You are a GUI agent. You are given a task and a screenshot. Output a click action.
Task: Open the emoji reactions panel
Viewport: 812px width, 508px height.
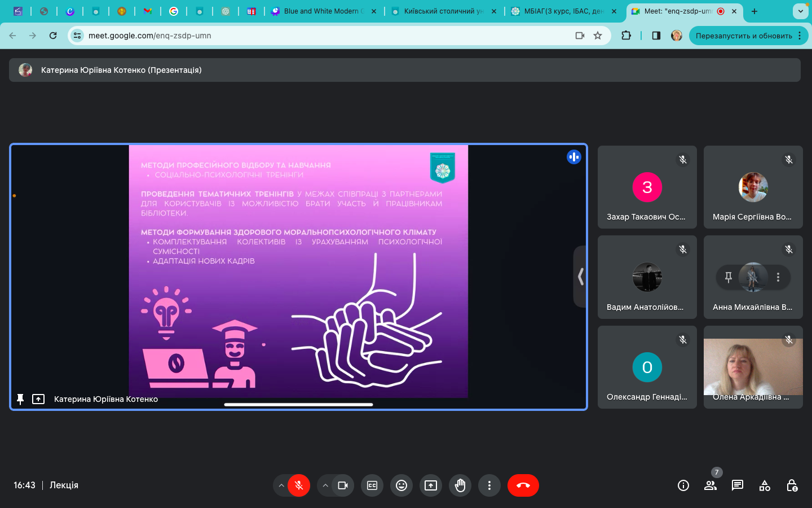coord(401,485)
